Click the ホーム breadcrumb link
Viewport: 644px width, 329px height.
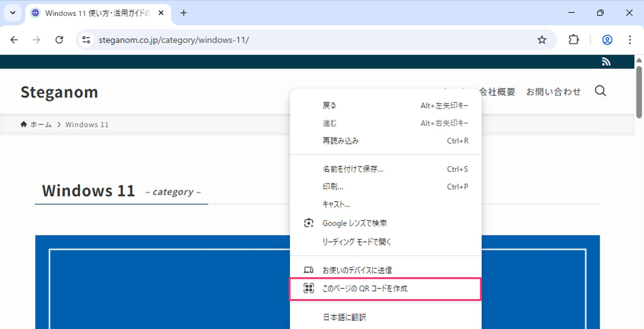[x=41, y=124]
